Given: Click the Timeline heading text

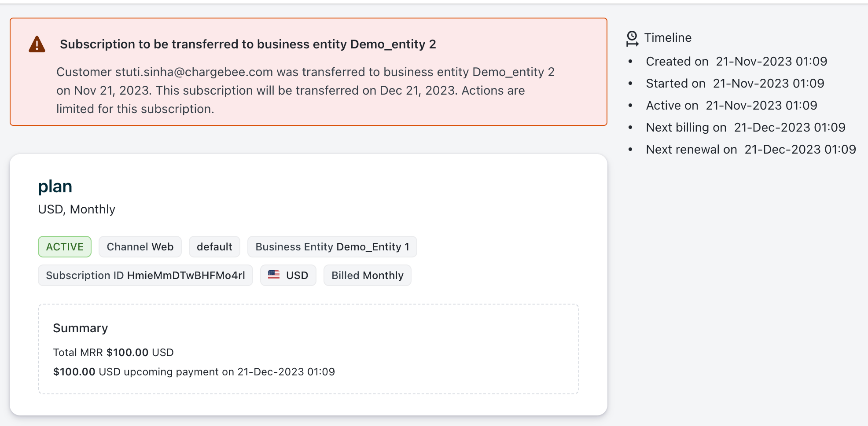Looking at the screenshot, I should pyautogui.click(x=668, y=38).
